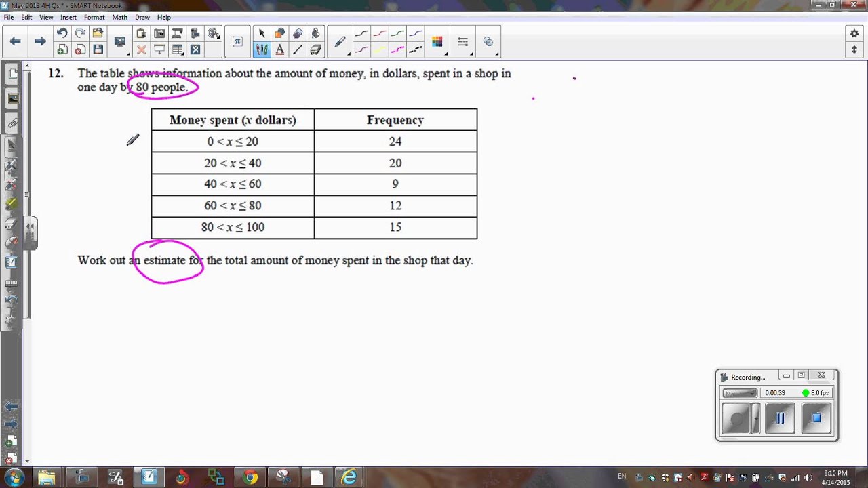Expand the pen type dropdown
Viewport: 868px width, 488px height.
point(340,42)
